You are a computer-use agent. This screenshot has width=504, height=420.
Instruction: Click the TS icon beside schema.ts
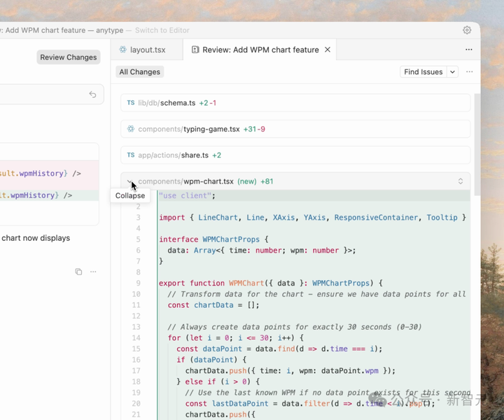[130, 103]
